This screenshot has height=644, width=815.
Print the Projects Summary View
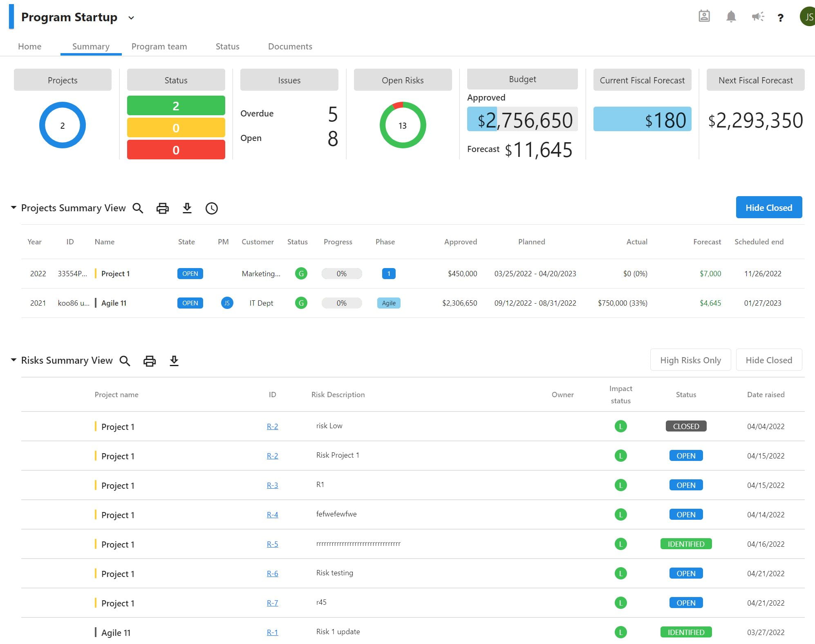click(162, 208)
